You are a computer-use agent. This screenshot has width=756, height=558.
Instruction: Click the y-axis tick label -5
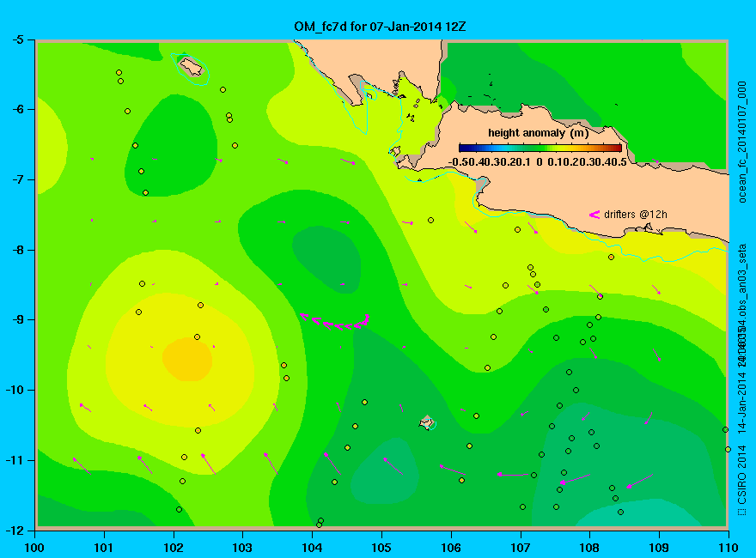pyautogui.click(x=17, y=39)
